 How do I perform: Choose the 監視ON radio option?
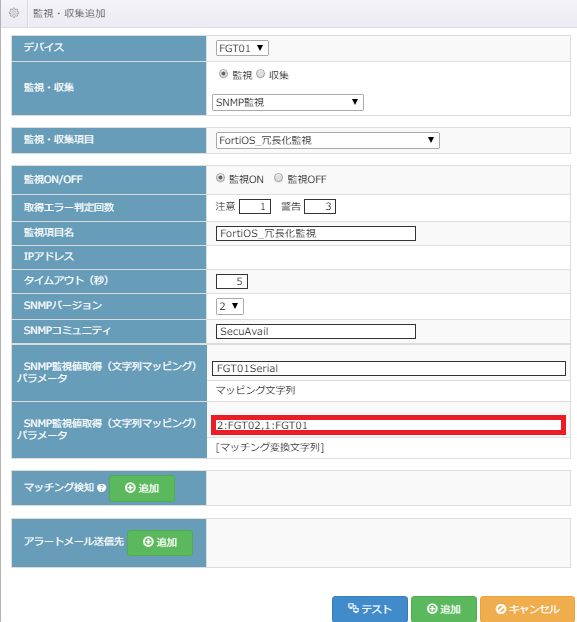click(x=220, y=178)
